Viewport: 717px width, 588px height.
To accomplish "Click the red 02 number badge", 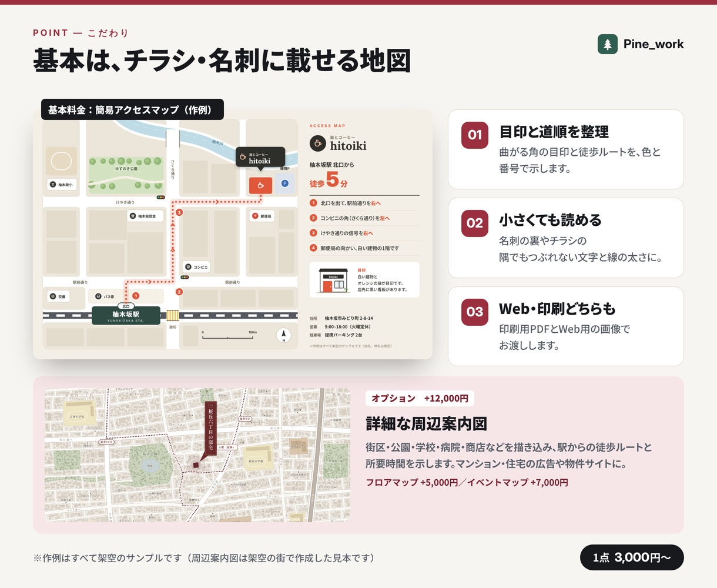I will coord(475,223).
